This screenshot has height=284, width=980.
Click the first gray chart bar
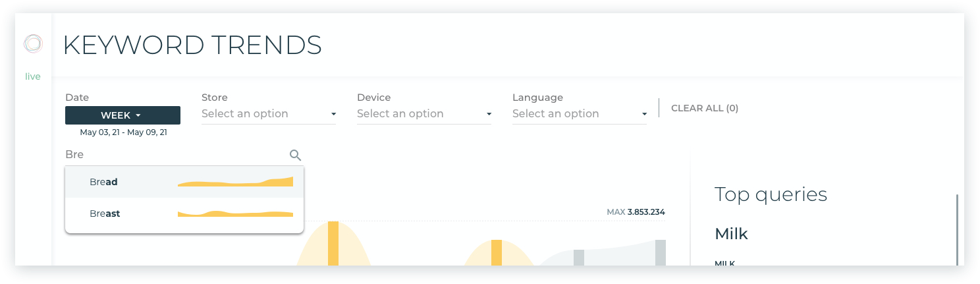point(579,258)
